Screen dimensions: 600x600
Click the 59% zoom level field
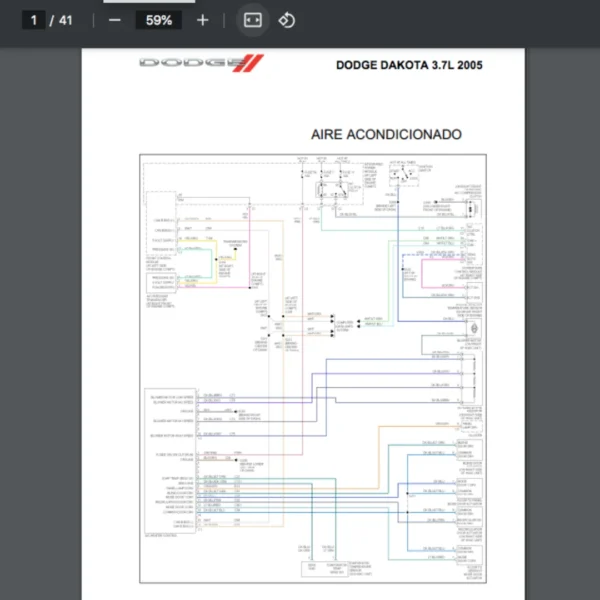tap(158, 20)
